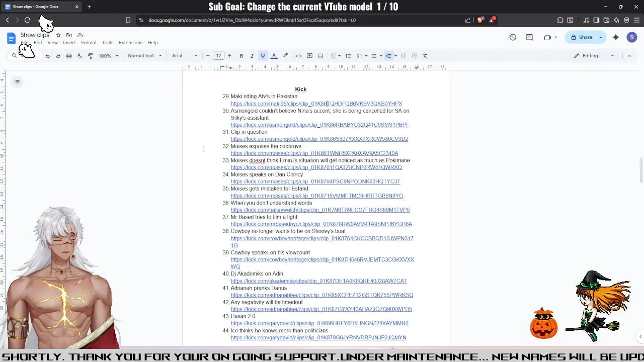
Task: Open the View menu
Action: pos(52,43)
